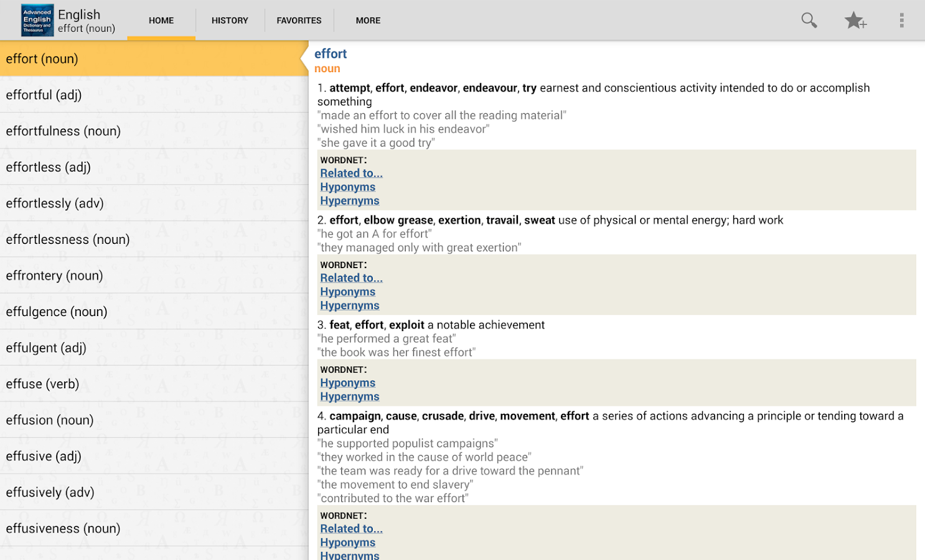The width and height of the screenshot is (925, 560).
Task: Add "effort" to favorites with the star
Action: 855,21
